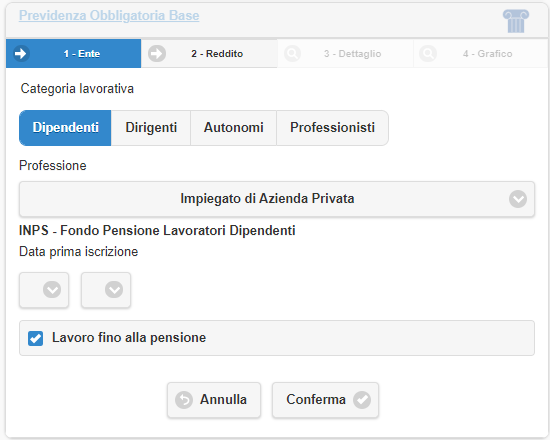Confirm with the Conferma button
Screen dimensions: 550x440
pos(326,400)
